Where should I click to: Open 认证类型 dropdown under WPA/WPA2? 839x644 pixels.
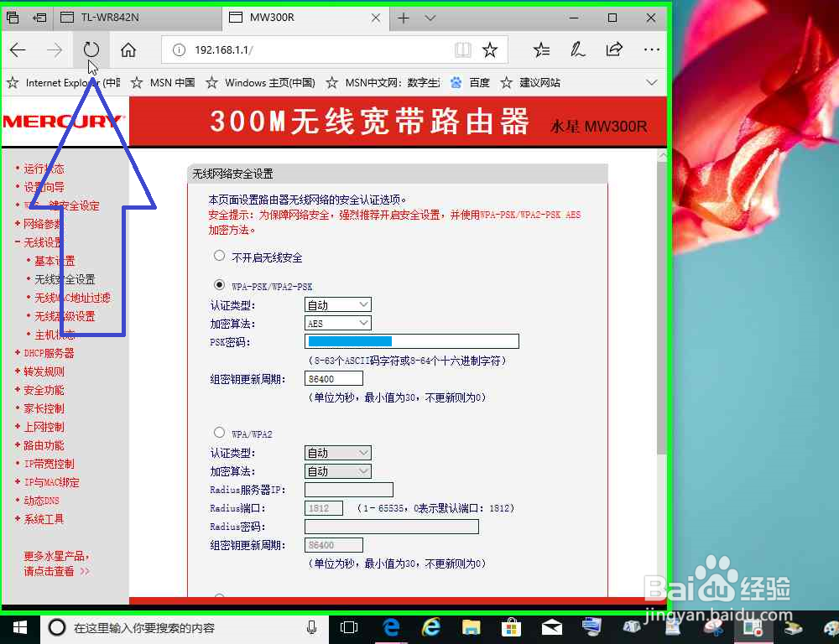337,453
